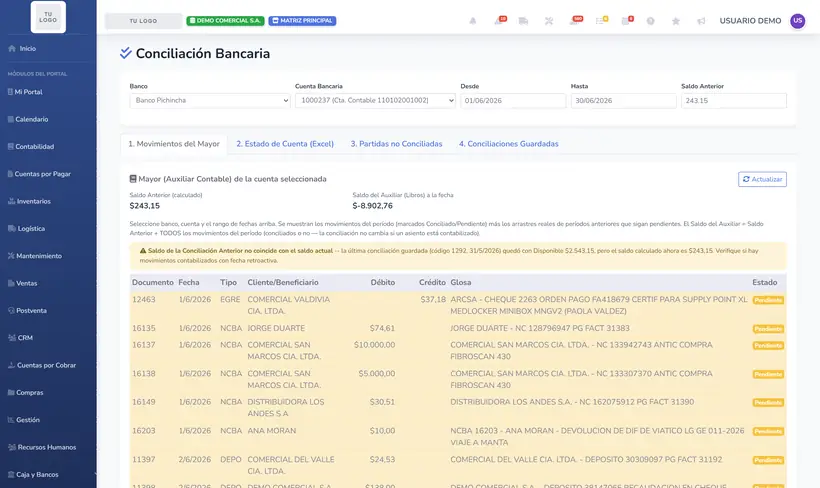
Task: Click the TU LOGO top bar placeholder
Action: pyautogui.click(x=143, y=21)
